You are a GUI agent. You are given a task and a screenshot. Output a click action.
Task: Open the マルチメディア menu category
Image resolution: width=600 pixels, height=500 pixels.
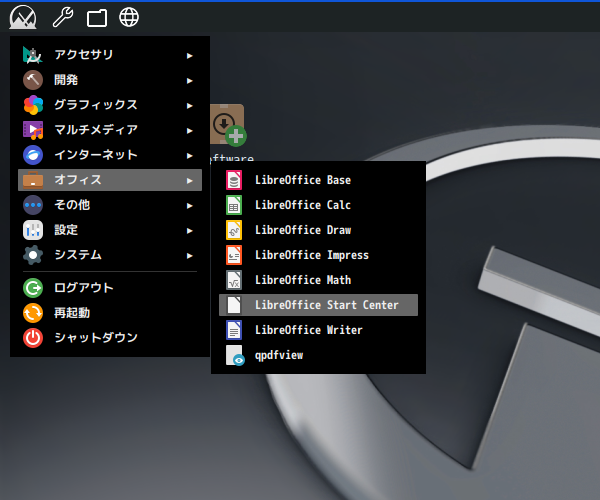95,130
